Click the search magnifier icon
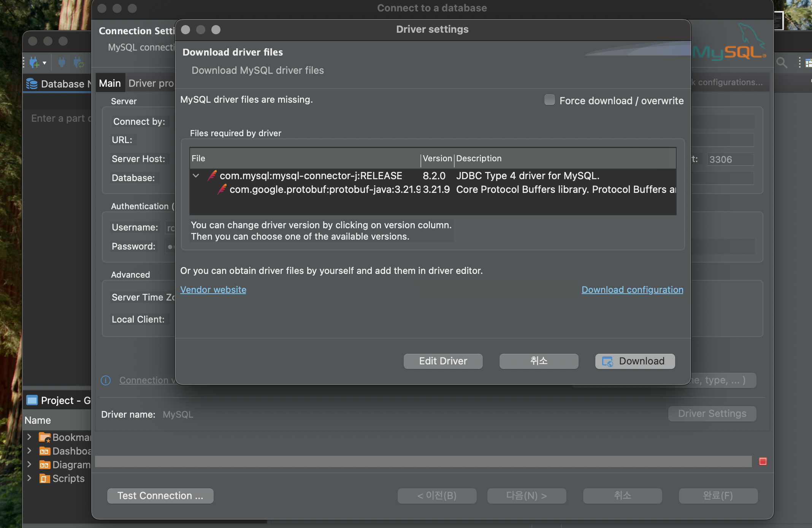 782,63
